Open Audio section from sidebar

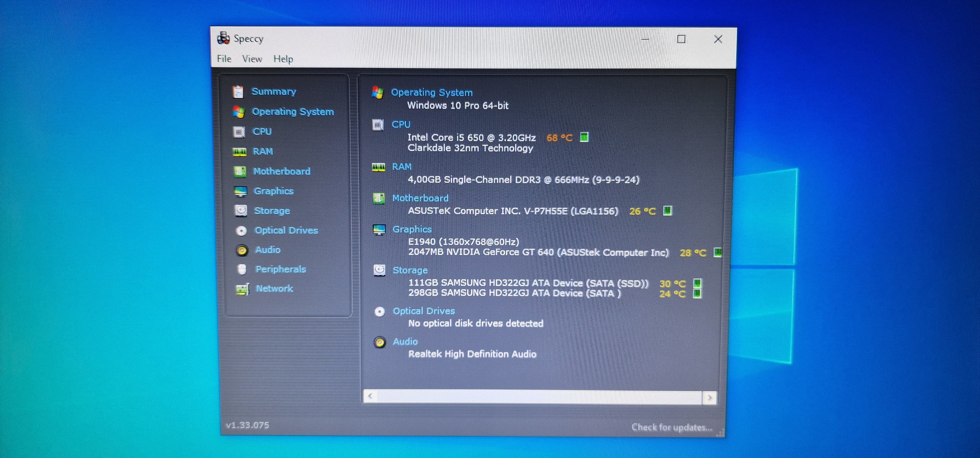[268, 250]
